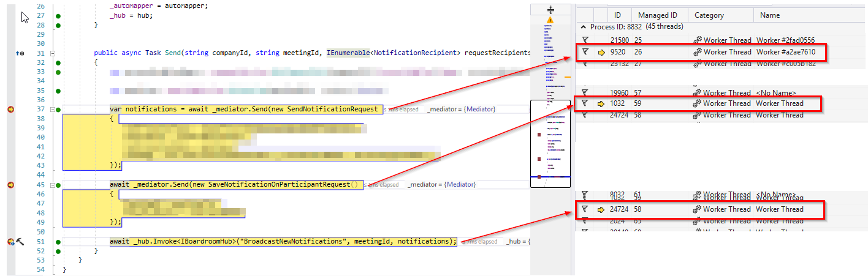868x276 pixels.
Task: Click SendNotificationRequest on line 37
Action: coord(332,110)
